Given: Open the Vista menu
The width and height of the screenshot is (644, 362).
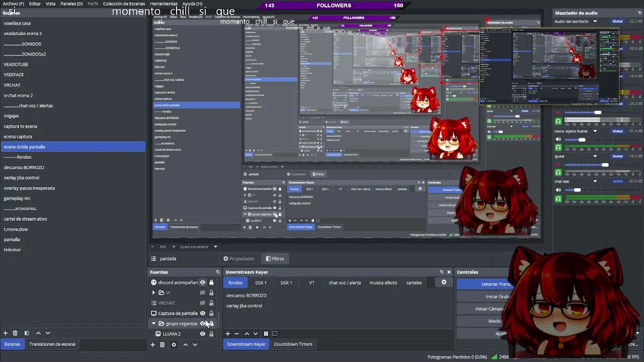Looking at the screenshot, I should tap(51, 4).
